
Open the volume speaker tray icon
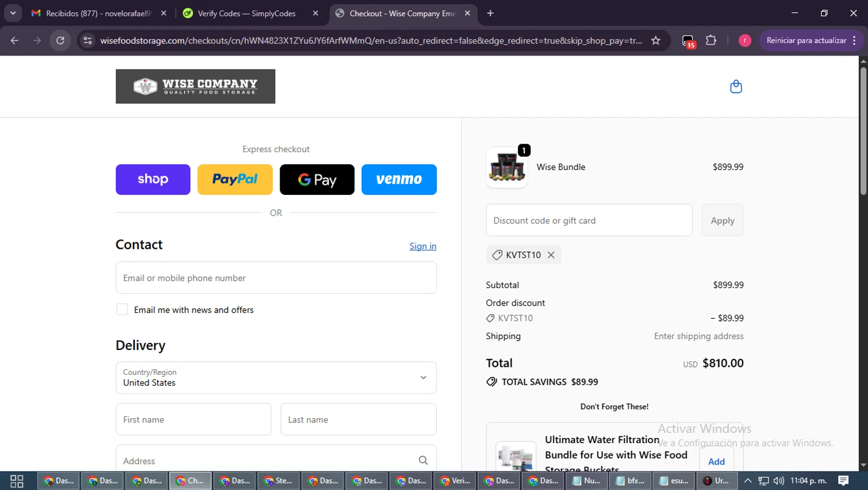pyautogui.click(x=779, y=481)
